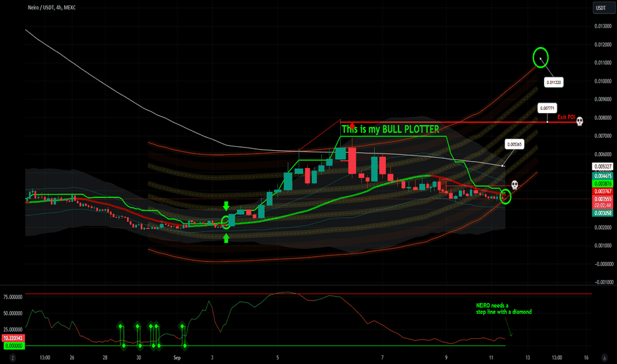Click the 13:00 label left of 26
The height and width of the screenshot is (364, 617).
(x=45, y=357)
